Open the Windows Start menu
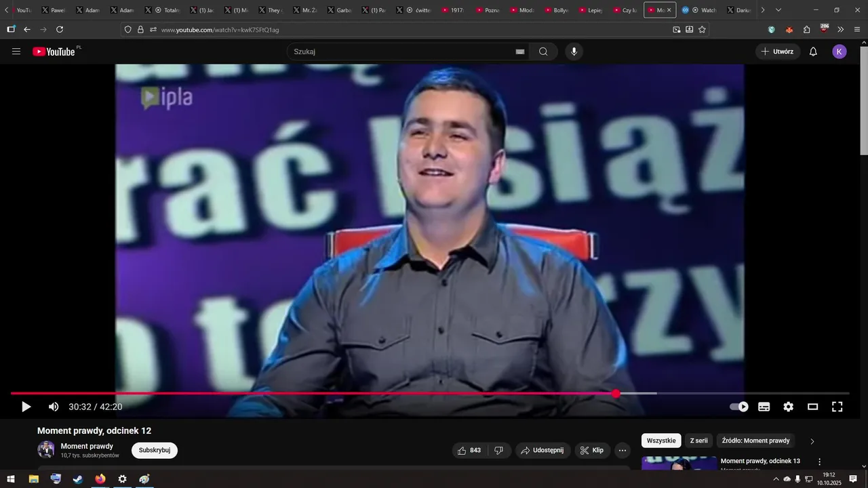The width and height of the screenshot is (868, 488). click(x=11, y=479)
